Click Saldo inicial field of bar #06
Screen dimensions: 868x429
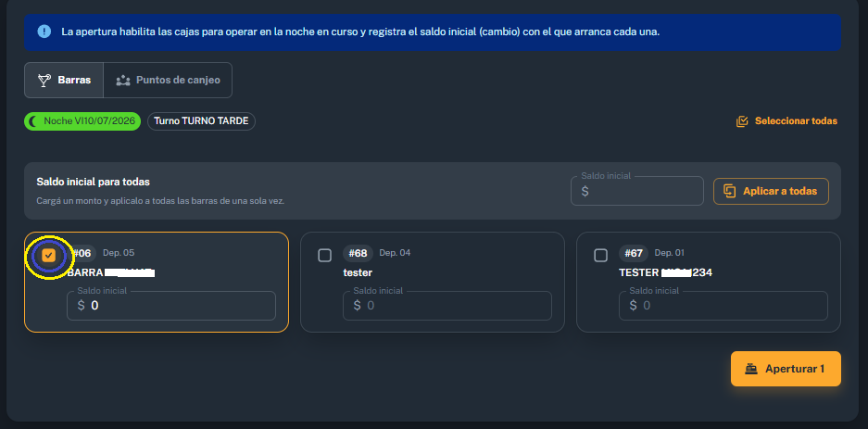click(x=171, y=306)
